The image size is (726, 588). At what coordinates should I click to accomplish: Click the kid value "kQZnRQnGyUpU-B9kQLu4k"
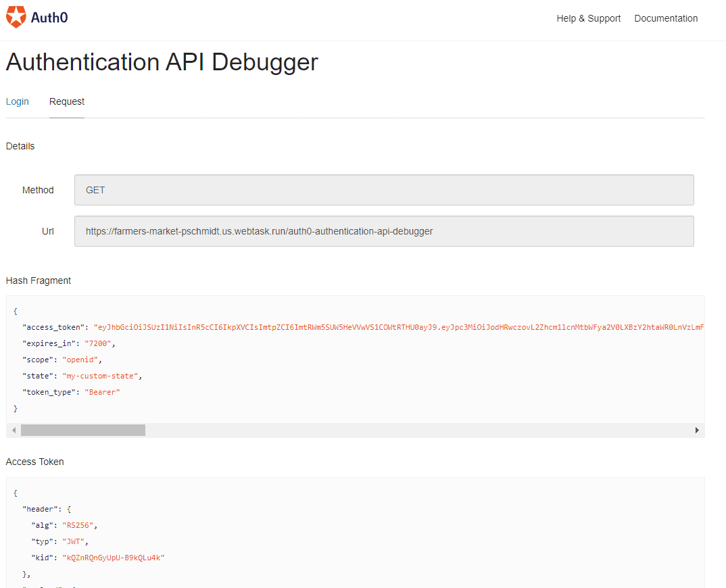[114, 558]
